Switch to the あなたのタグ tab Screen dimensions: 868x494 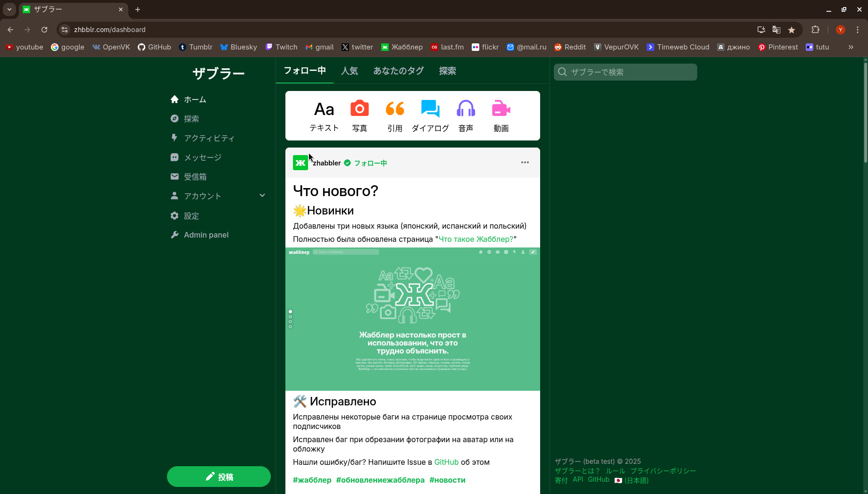(x=398, y=71)
